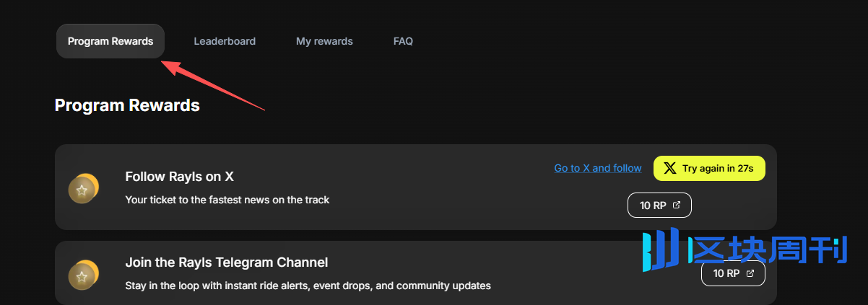
Task: Click the 'Go to X and follow' link
Action: click(597, 168)
